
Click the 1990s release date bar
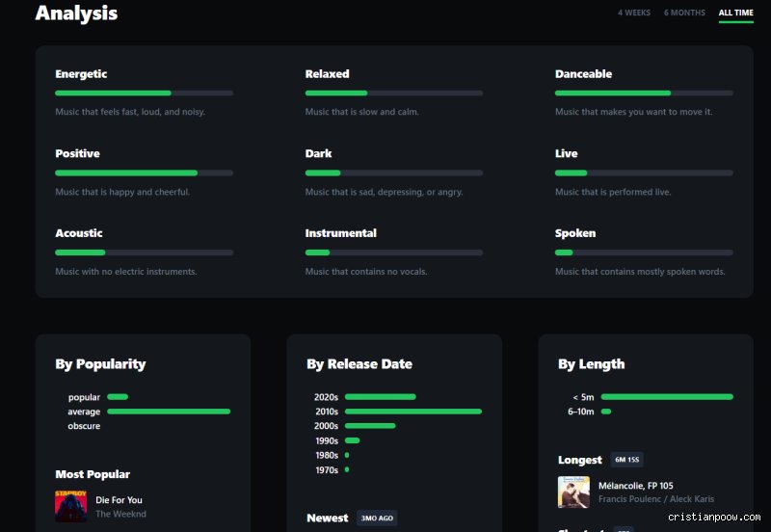click(352, 440)
